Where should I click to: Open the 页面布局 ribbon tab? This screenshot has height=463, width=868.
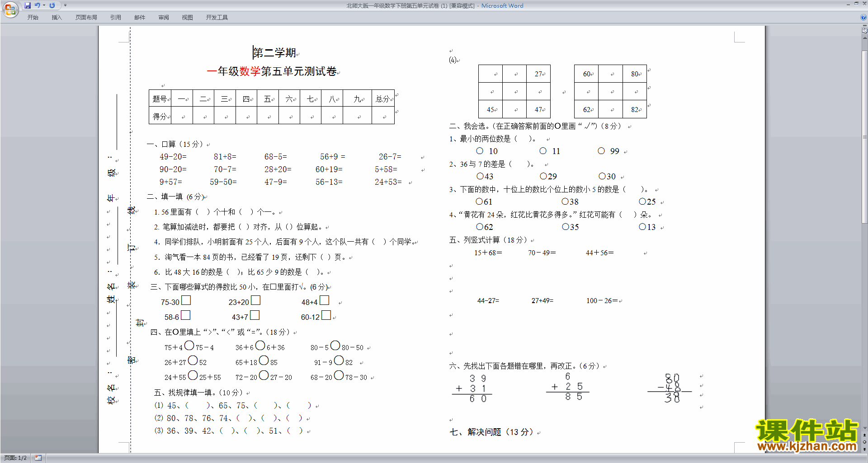tap(86, 17)
